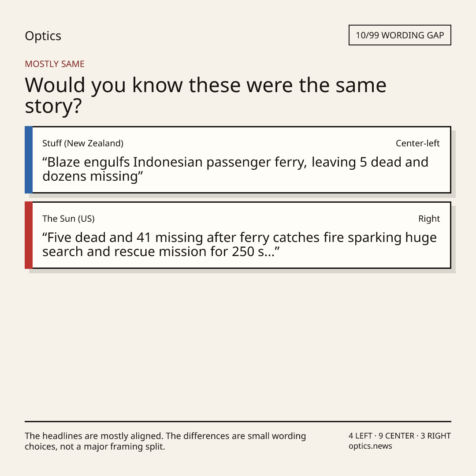Screen dimensions: 476x476
Task: Click the red stripe on Sun card
Action: coord(29,235)
